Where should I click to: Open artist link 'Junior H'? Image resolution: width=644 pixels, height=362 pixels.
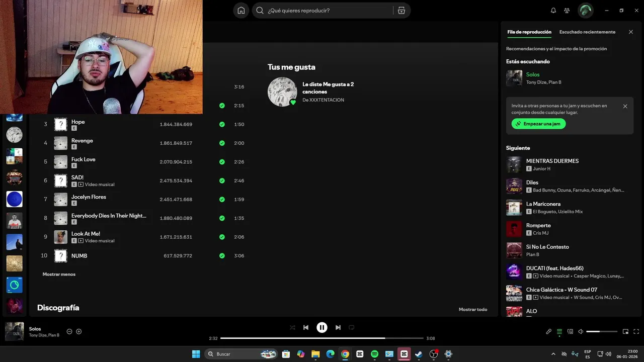pos(541,169)
